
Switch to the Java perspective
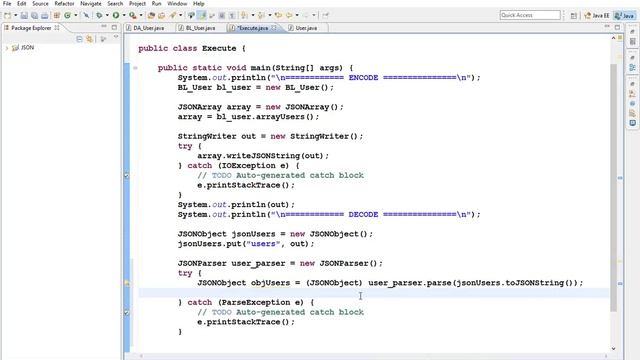coord(625,16)
